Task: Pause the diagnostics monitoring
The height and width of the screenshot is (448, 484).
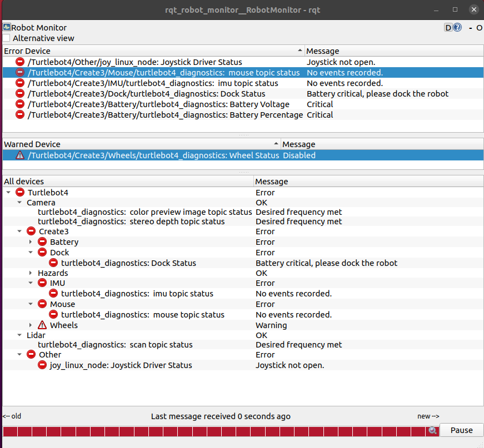Action: coord(461,430)
